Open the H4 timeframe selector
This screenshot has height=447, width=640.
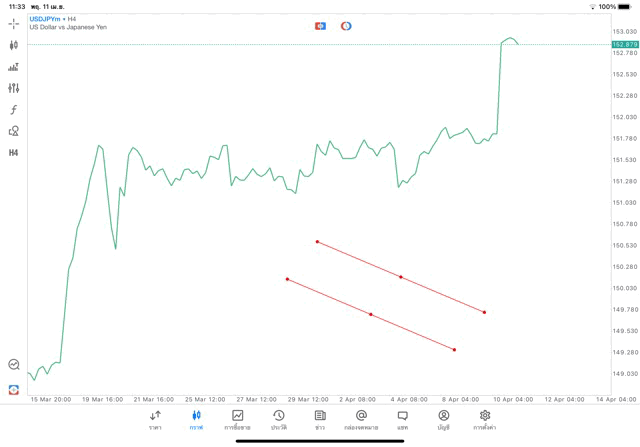(13, 153)
